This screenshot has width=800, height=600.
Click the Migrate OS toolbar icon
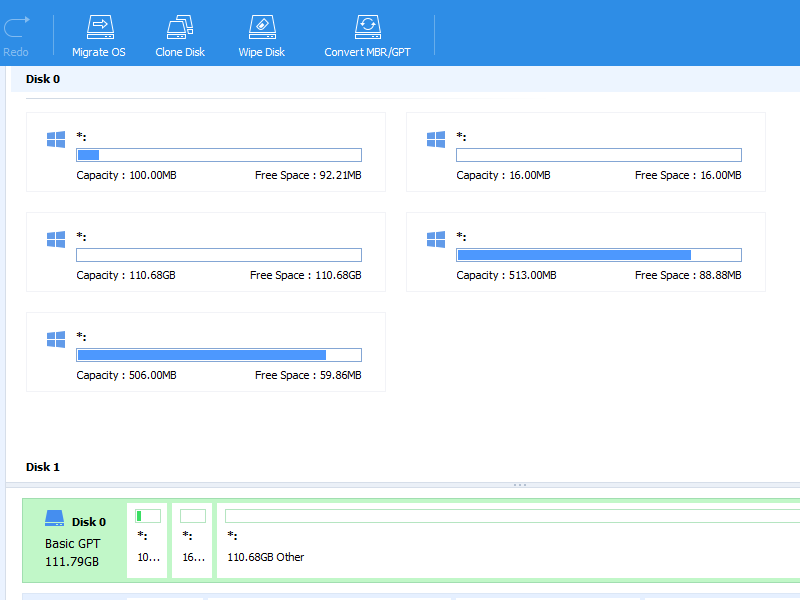[x=99, y=27]
